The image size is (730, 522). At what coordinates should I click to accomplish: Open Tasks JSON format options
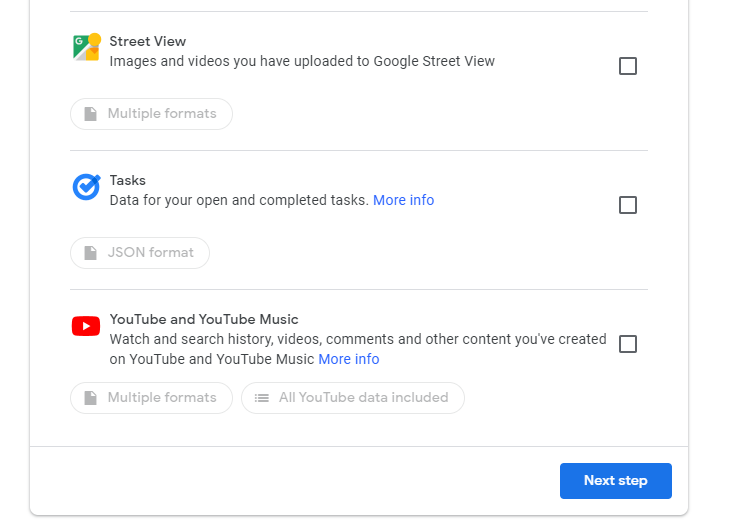click(x=140, y=253)
